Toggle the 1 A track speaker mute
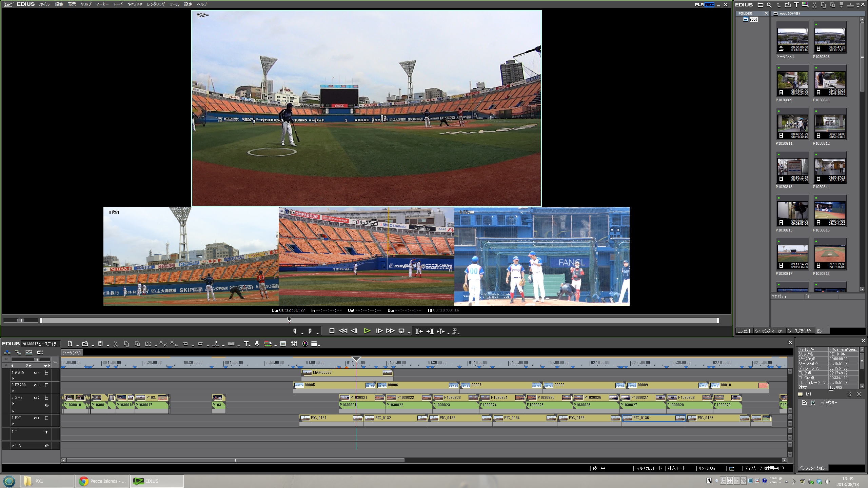868x488 pixels. click(46, 446)
